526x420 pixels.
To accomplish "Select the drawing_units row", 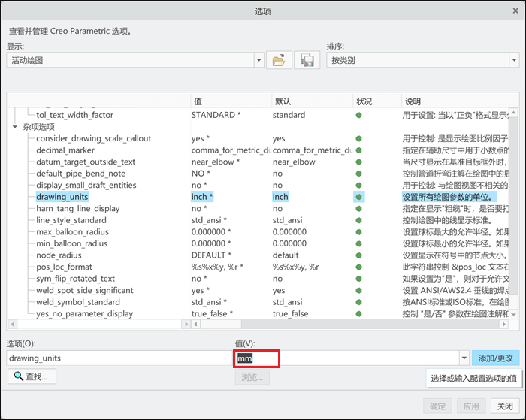I will (x=62, y=197).
